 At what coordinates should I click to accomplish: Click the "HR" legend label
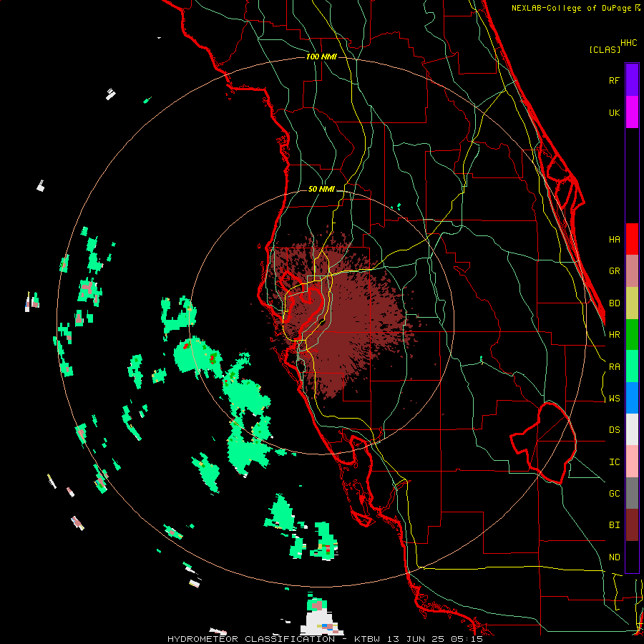pos(614,335)
